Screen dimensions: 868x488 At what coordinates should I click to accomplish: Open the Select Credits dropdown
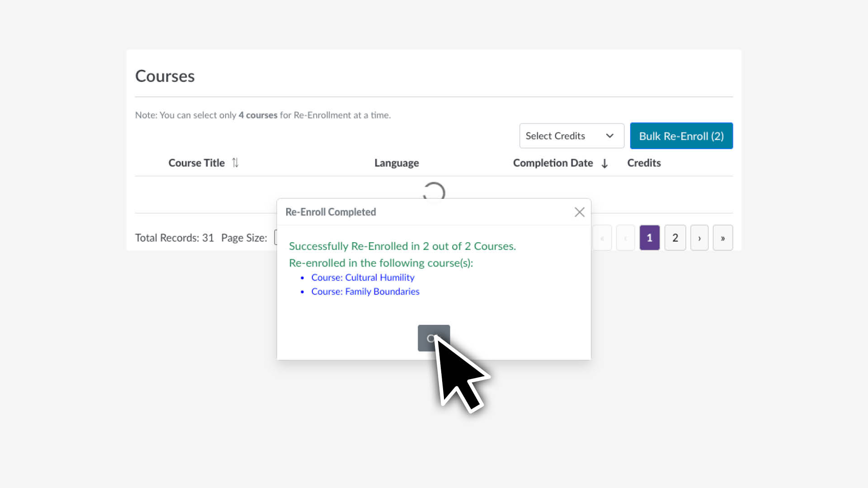(571, 136)
